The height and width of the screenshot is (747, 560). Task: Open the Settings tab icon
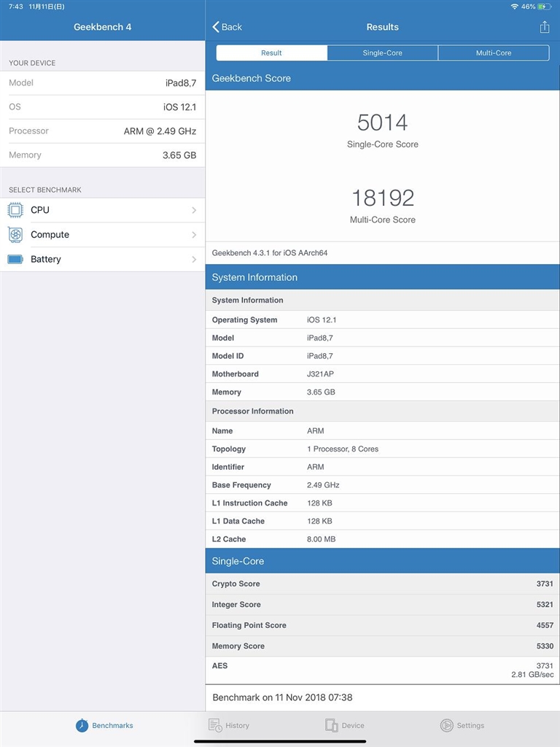pyautogui.click(x=447, y=725)
